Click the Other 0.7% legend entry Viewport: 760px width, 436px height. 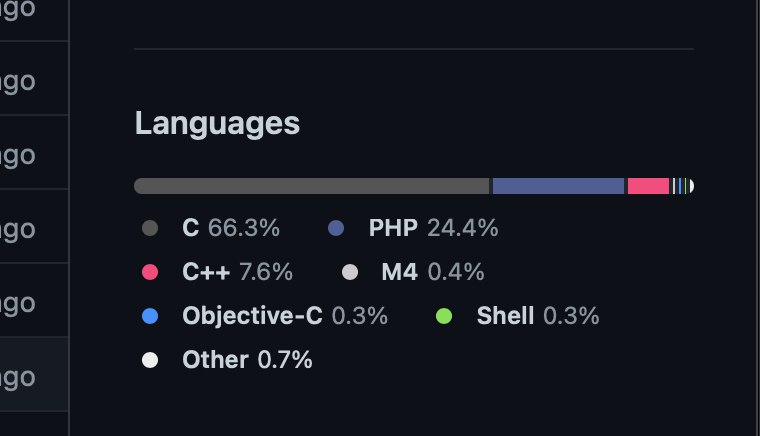click(227, 360)
